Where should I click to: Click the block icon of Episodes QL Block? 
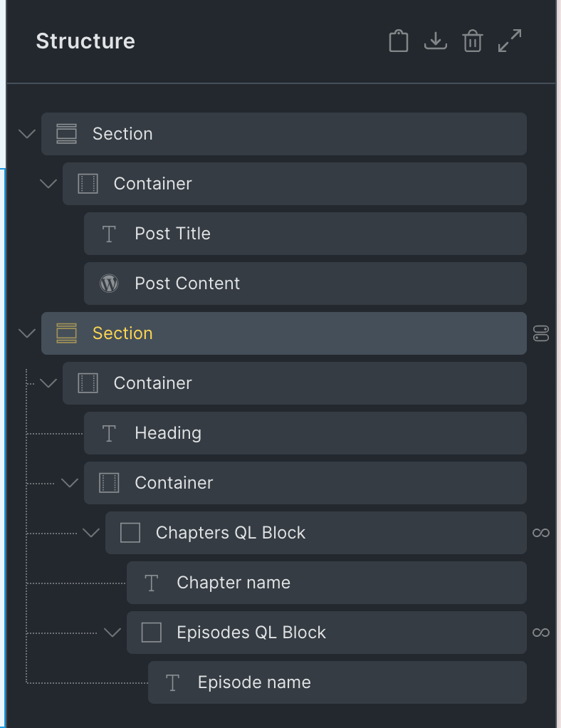tap(152, 633)
